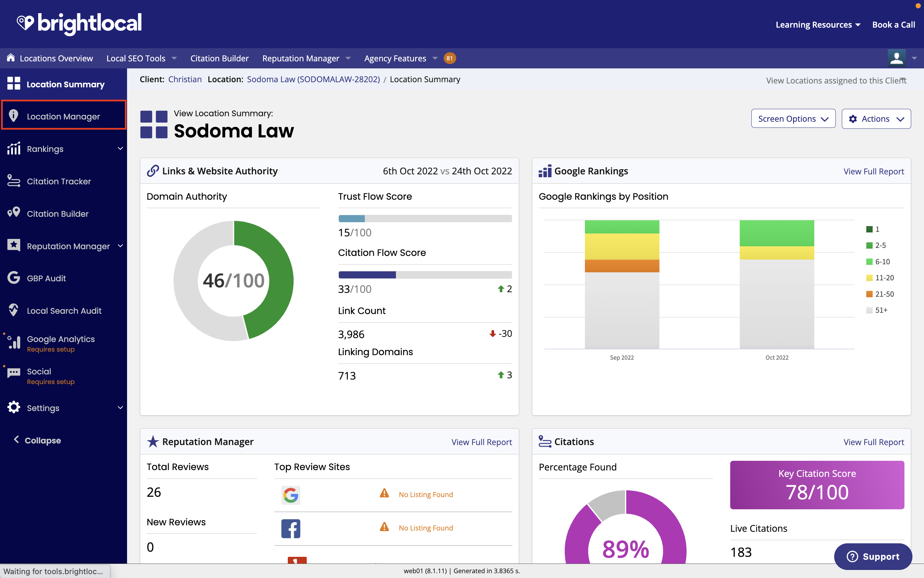Click the GBP Audit Google G icon
The image size is (924, 578).
(14, 277)
